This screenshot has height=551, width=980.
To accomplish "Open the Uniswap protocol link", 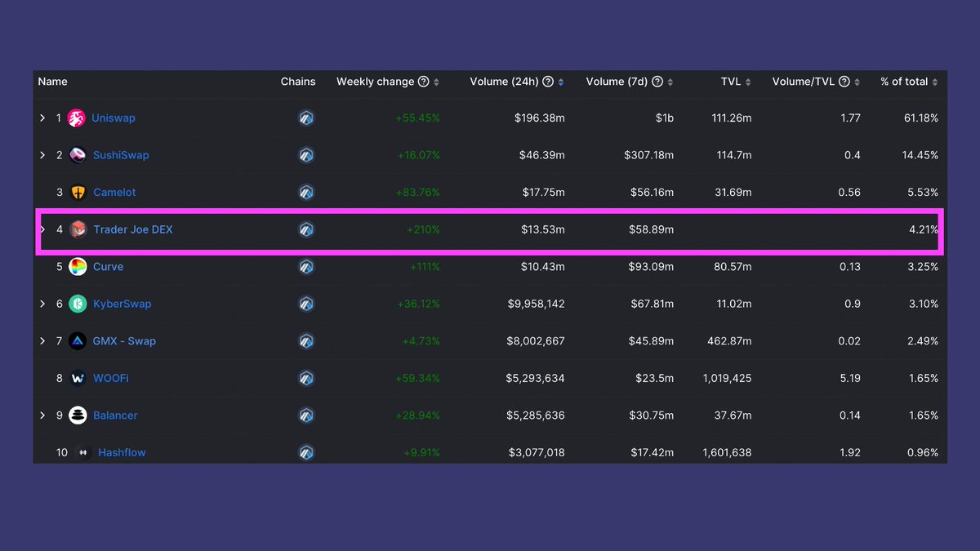I will click(x=114, y=118).
